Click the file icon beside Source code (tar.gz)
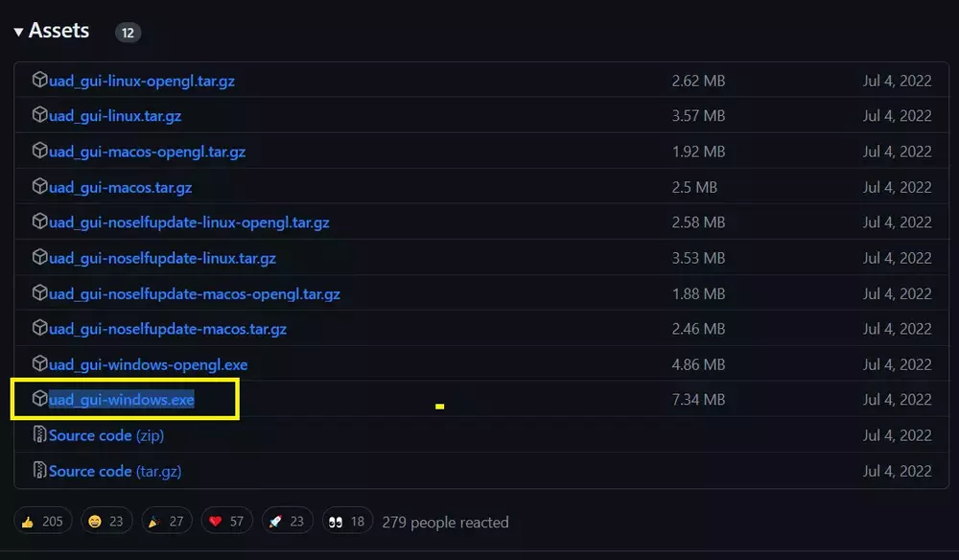Image resolution: width=959 pixels, height=560 pixels. click(39, 471)
